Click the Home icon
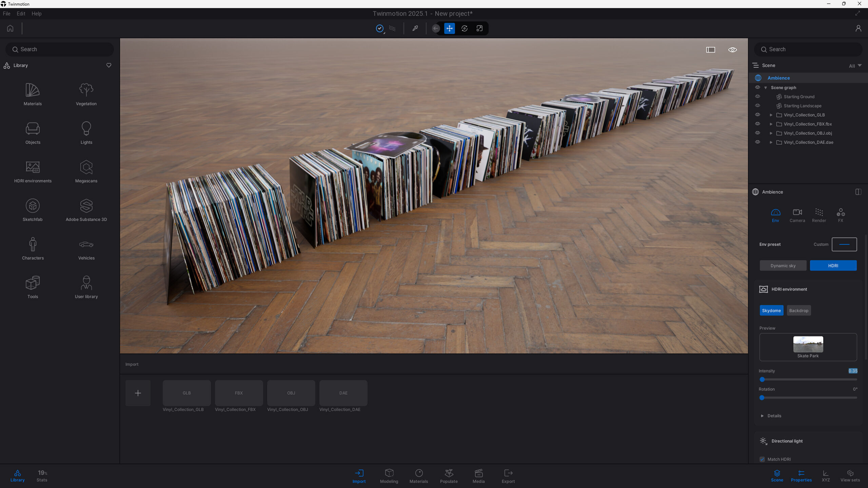 coord(10,28)
